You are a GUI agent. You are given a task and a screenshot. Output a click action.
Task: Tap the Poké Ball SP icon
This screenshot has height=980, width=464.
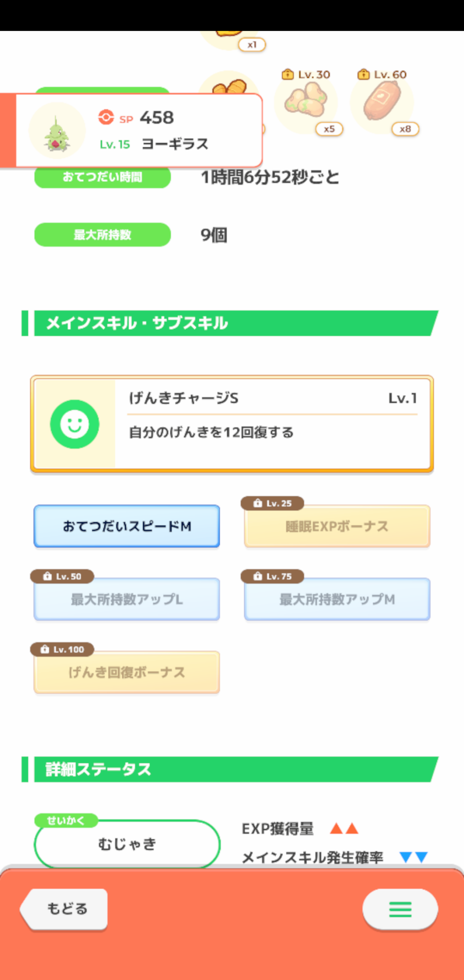(106, 118)
